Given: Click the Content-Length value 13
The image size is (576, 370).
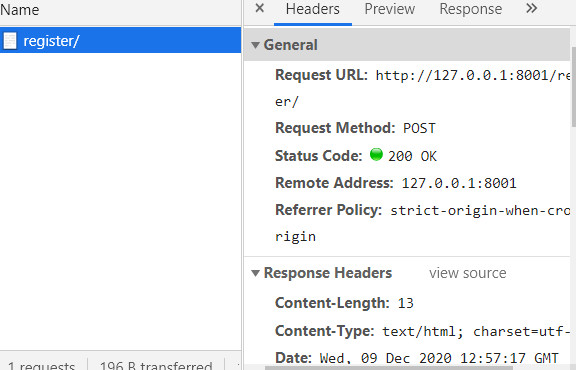Looking at the screenshot, I should [406, 303].
